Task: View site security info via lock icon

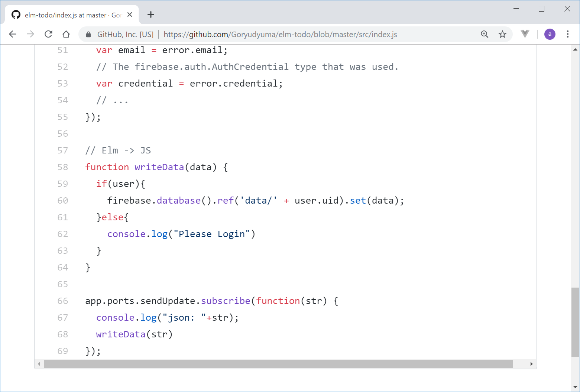Action: (x=88, y=35)
